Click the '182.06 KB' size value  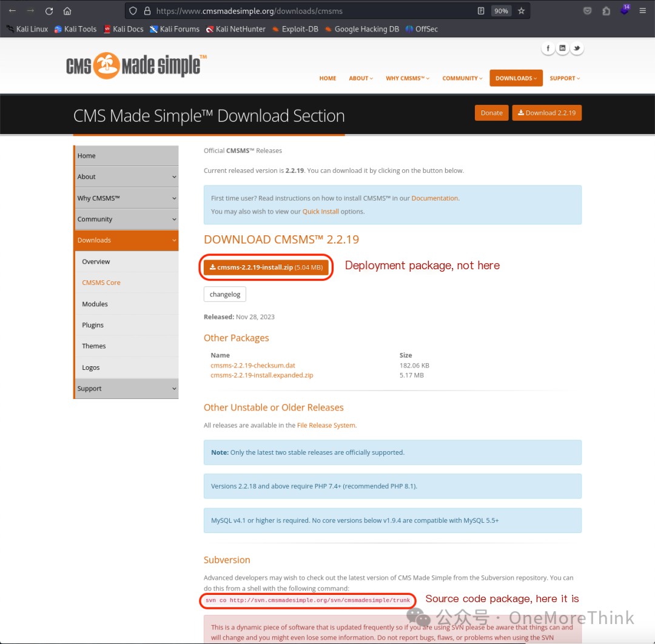[414, 366]
